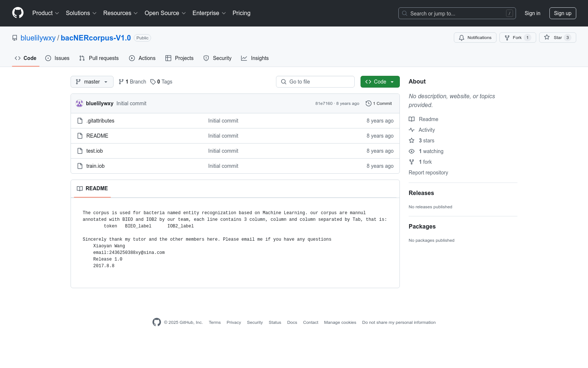Click the file icon next to .gitattributes
588x368 pixels.
click(x=80, y=121)
